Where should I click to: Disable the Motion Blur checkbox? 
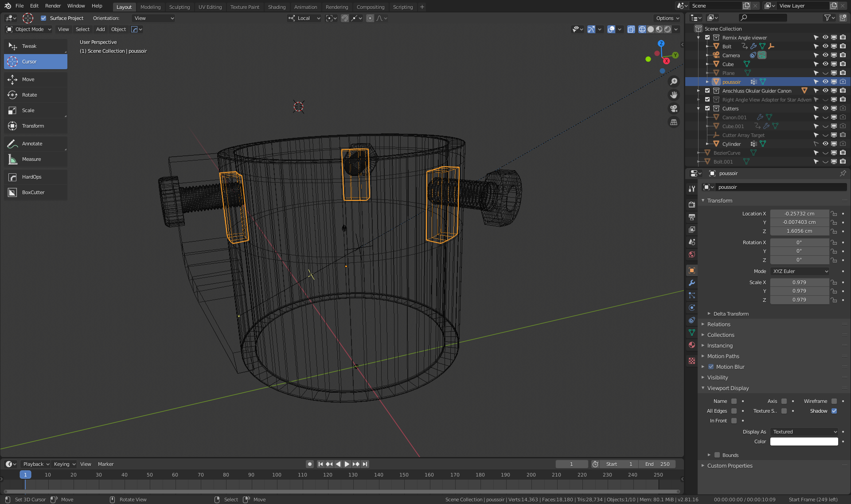pyautogui.click(x=711, y=367)
